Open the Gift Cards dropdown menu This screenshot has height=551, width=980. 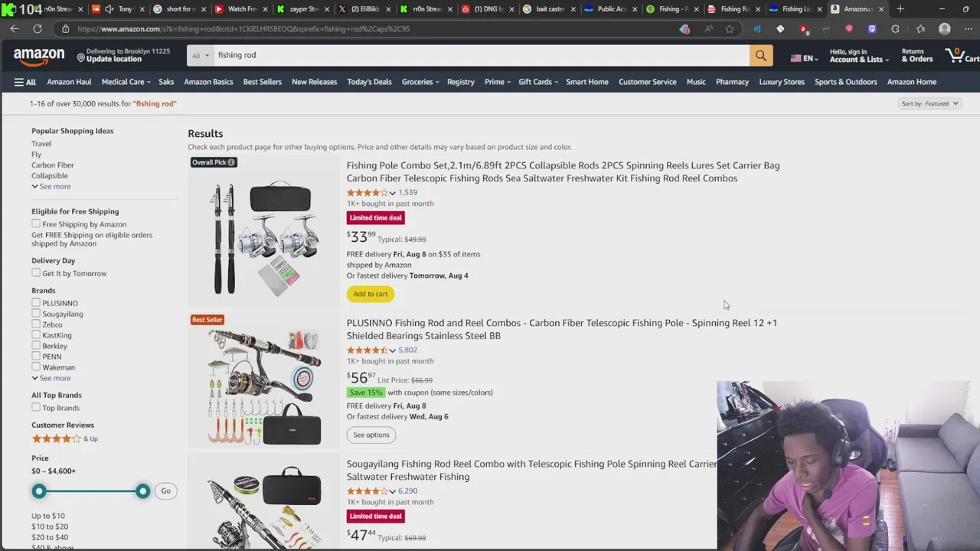point(538,82)
